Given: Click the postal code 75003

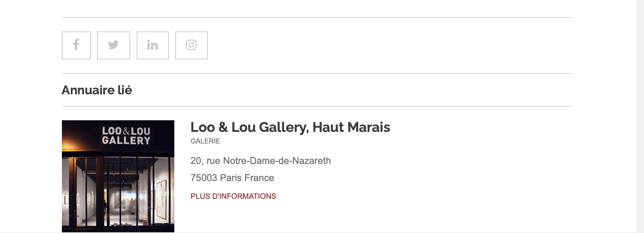Looking at the screenshot, I should 204,178.
